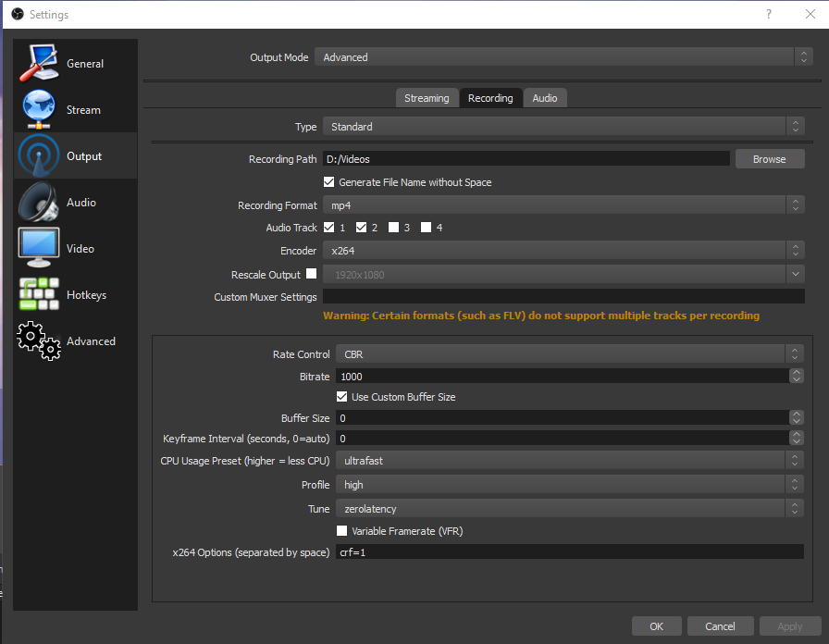Open the Video monitor icon
The width and height of the screenshot is (829, 644).
(39, 248)
